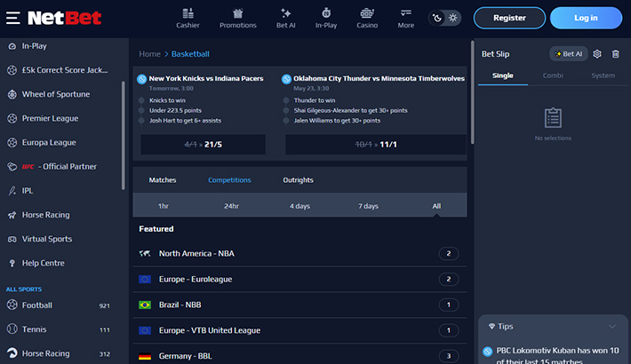Open Bet AI from the header
The height and width of the screenshot is (364, 631).
tap(285, 18)
